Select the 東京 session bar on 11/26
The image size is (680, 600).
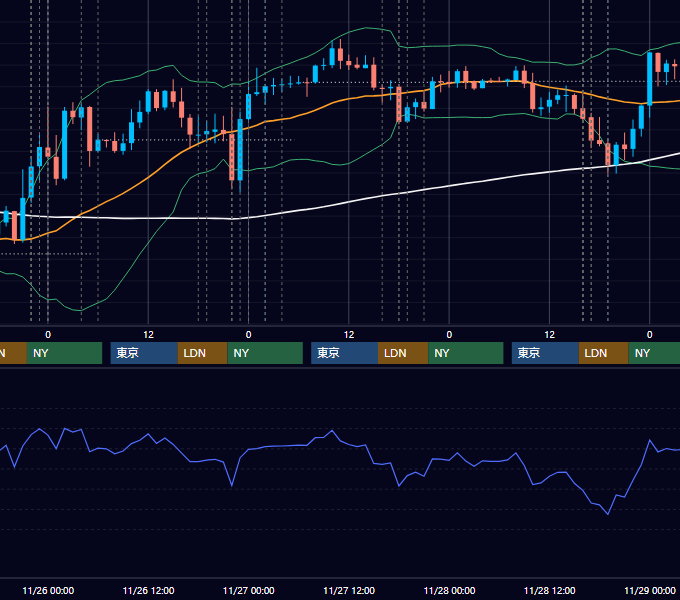click(x=144, y=353)
